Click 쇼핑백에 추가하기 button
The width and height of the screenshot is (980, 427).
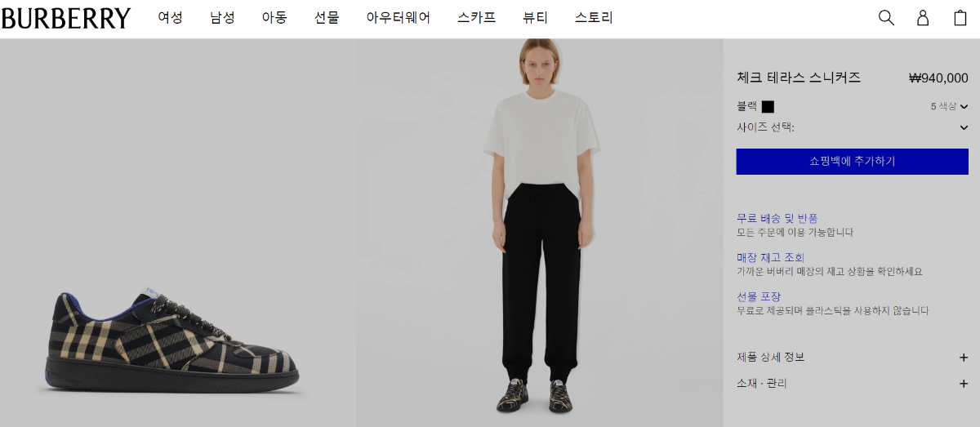(x=853, y=162)
